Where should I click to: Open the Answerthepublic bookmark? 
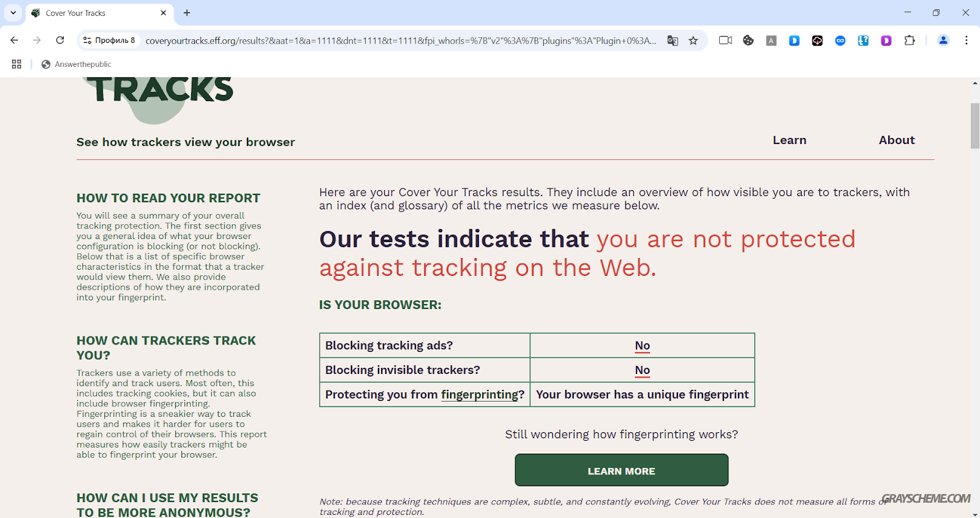pyautogui.click(x=77, y=64)
